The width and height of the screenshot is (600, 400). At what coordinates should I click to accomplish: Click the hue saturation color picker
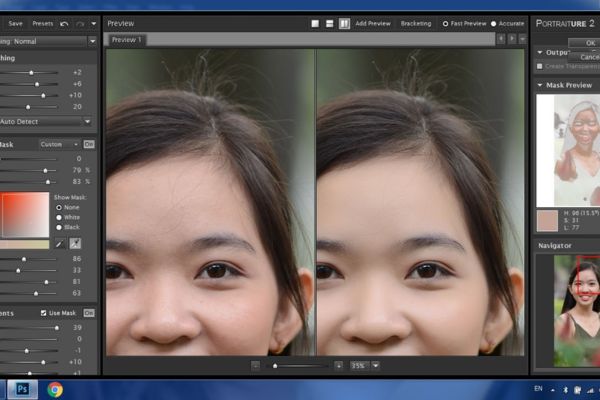[x=25, y=215]
